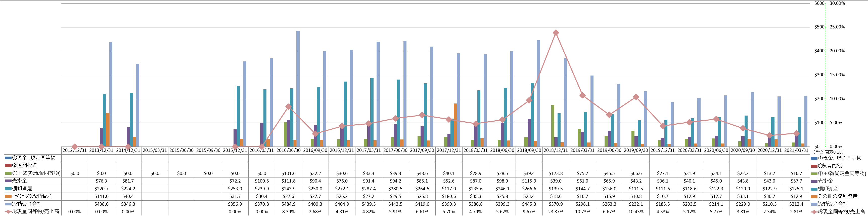Click the 15.00% axis label
Image resolution: width=868 pixels, height=216 pixels.
pos(837,75)
